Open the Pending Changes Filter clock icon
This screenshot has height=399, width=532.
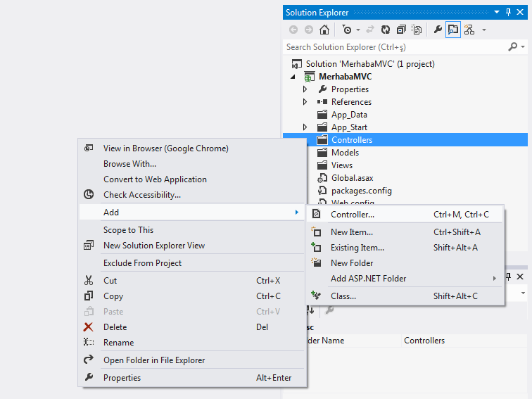pos(347,30)
